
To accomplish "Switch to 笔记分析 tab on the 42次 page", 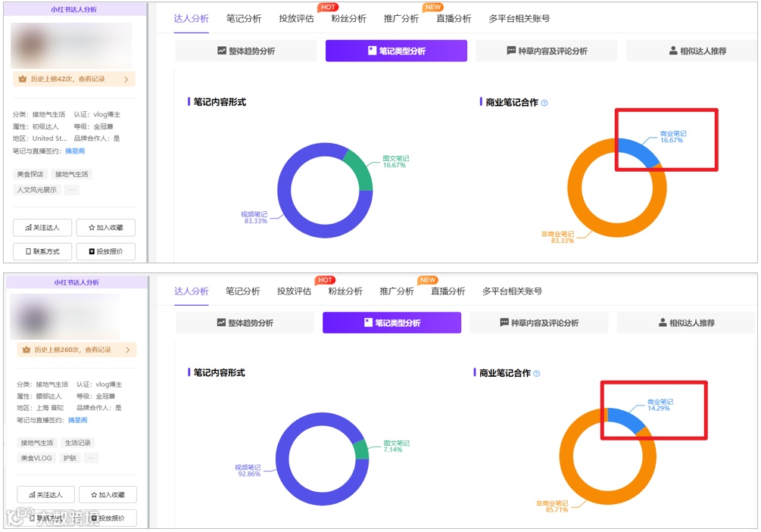I will click(x=244, y=18).
